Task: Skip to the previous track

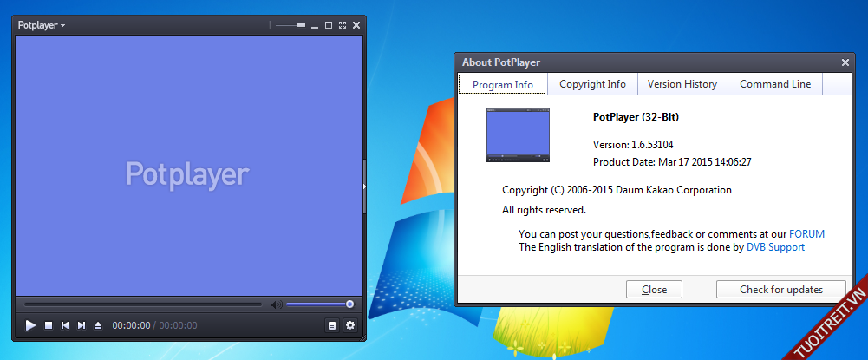Action: point(65,325)
